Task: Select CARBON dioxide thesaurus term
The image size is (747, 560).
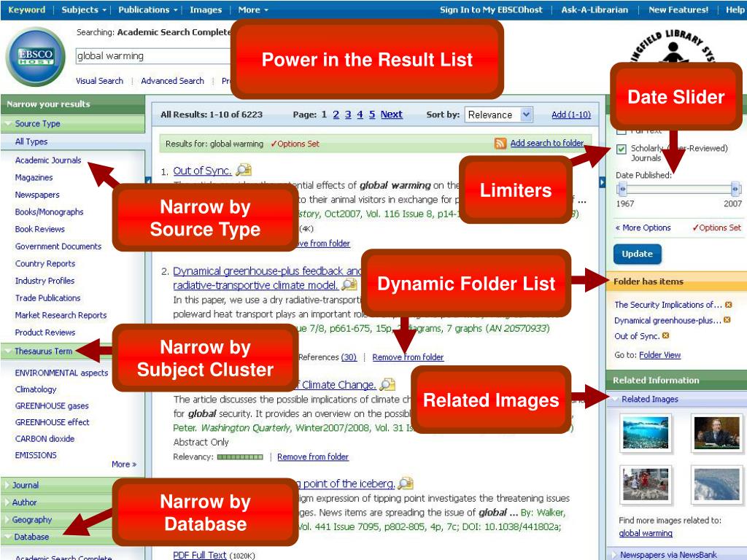Action: click(x=44, y=438)
